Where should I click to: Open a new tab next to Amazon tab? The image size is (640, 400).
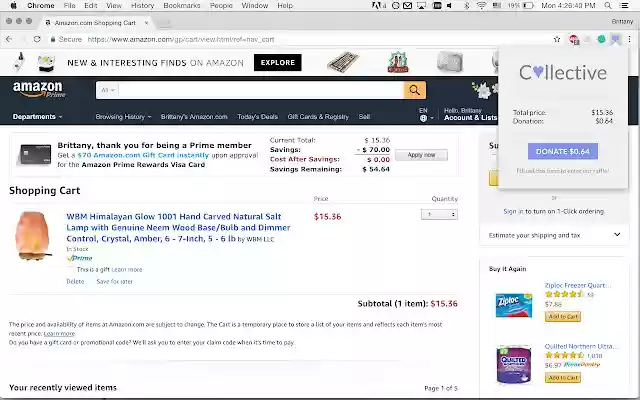point(164,23)
